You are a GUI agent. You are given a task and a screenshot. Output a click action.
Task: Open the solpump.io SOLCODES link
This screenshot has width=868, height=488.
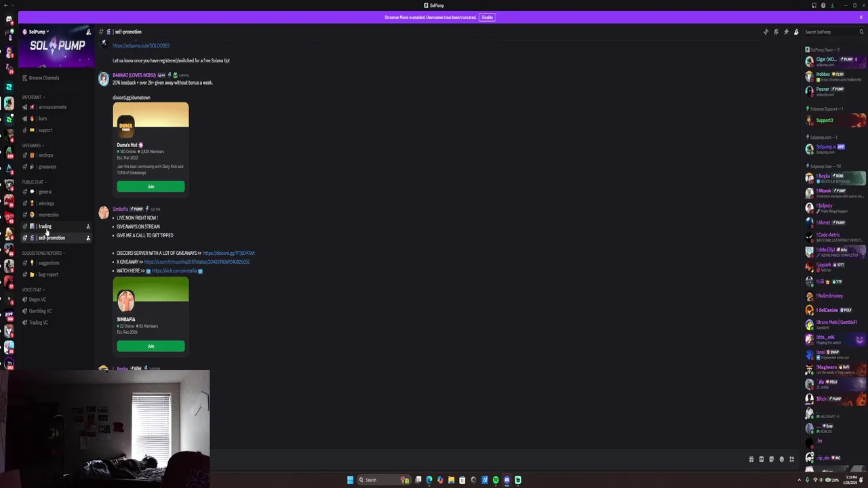141,45
